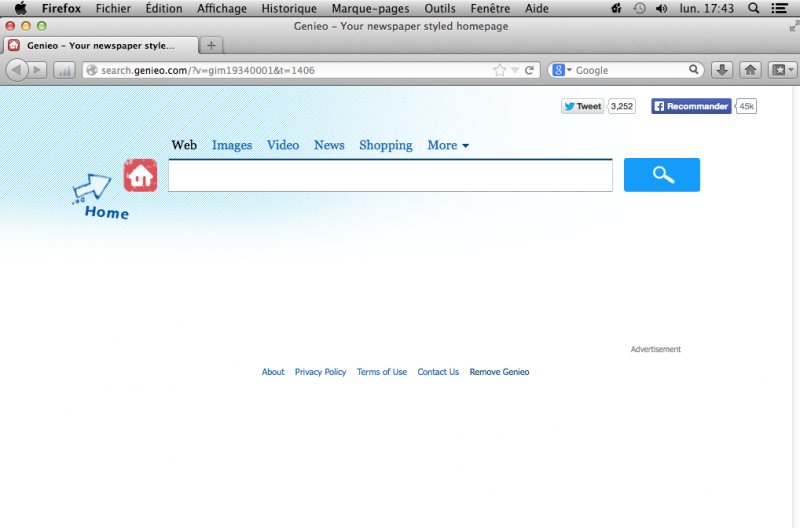Click the Genieo tab favicon
800x528 pixels.
point(14,45)
